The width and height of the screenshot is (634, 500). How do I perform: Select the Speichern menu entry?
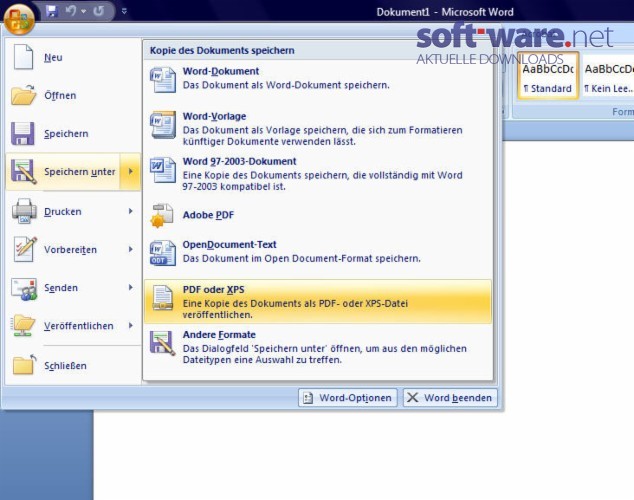(73, 133)
